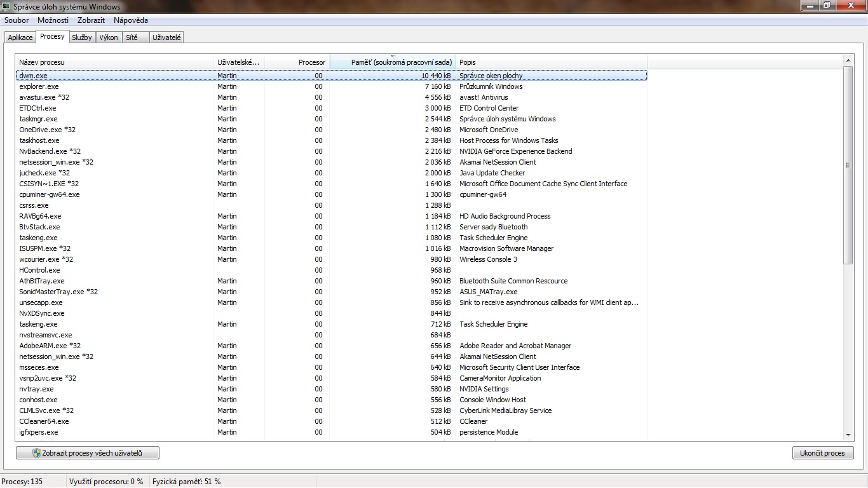Select the wcourier.exe *32 process
This screenshot has height=488, width=868.
click(331, 259)
